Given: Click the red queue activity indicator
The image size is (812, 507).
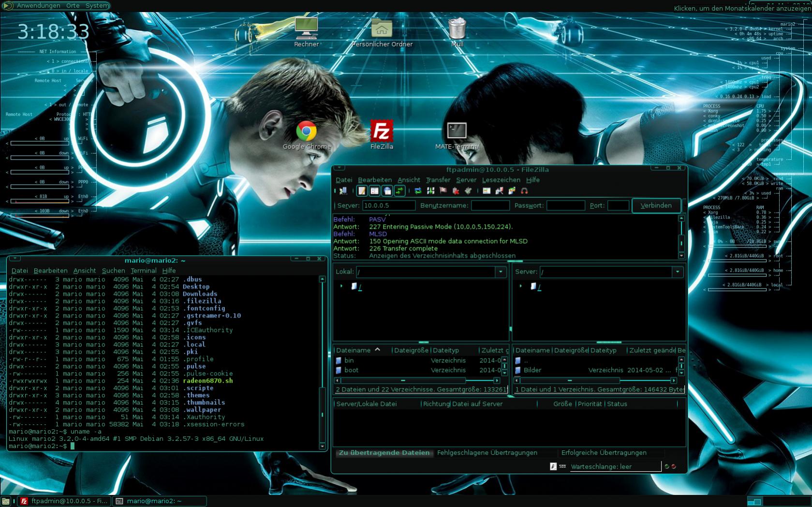Looking at the screenshot, I should [x=674, y=466].
